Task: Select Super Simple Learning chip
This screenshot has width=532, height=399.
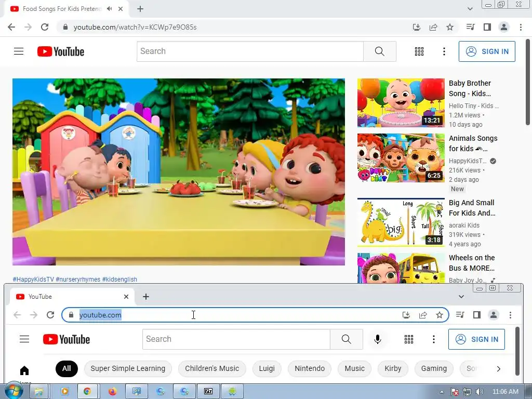Action: click(x=128, y=368)
